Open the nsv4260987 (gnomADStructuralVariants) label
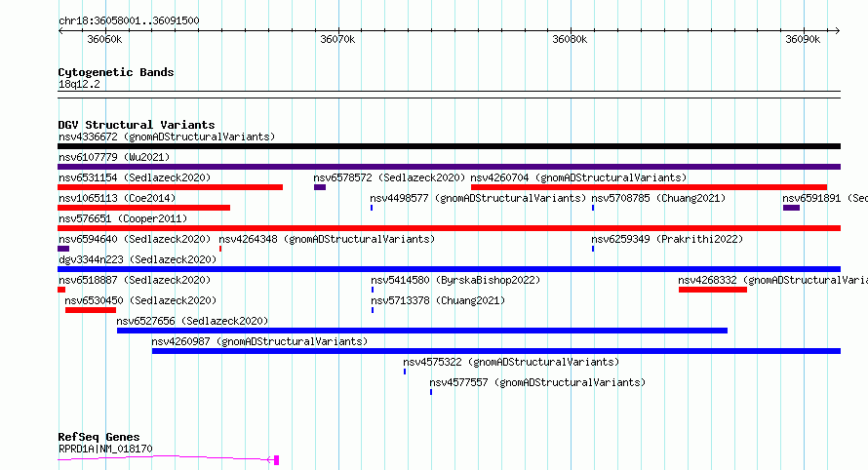This screenshot has width=868, height=470. tap(259, 341)
